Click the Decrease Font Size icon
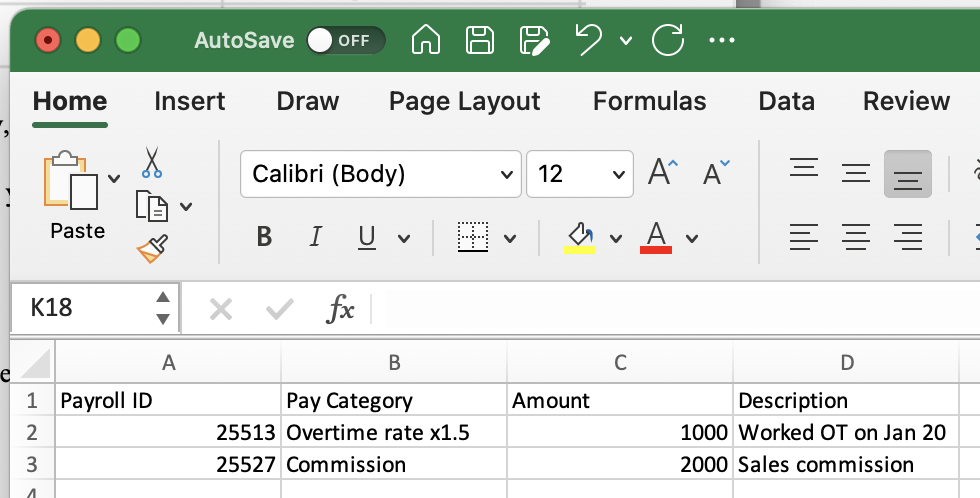The height and width of the screenshot is (498, 980). (x=716, y=172)
